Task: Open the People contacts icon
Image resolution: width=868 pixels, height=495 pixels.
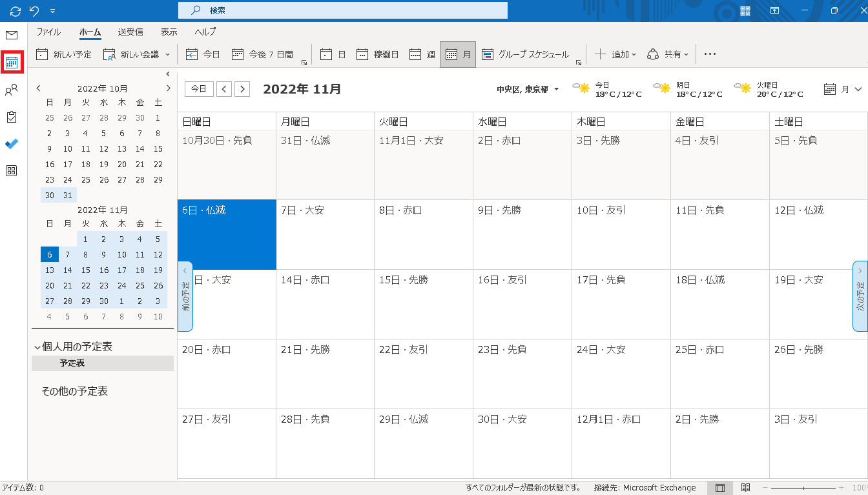Action: 12,90
